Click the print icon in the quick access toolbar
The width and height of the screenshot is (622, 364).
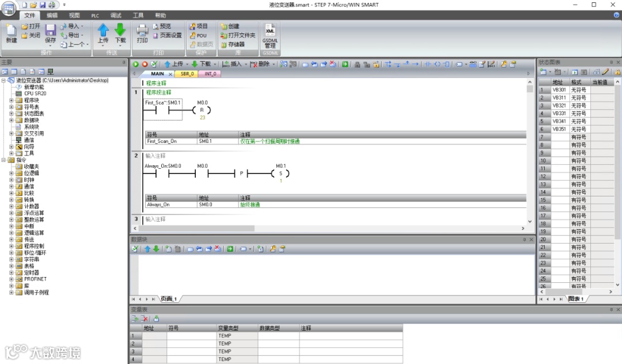pyautogui.click(x=52, y=5)
